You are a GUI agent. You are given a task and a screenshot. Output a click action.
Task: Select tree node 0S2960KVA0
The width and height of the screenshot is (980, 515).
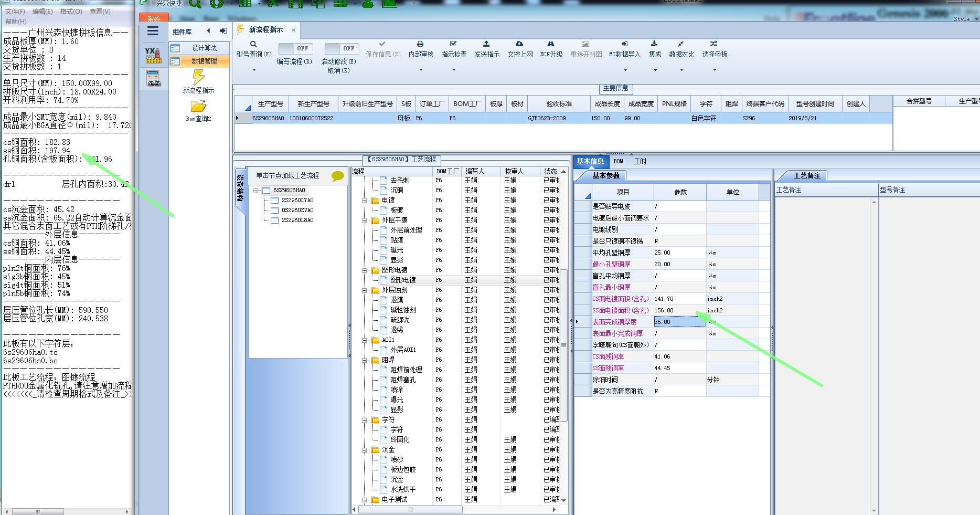click(x=297, y=211)
